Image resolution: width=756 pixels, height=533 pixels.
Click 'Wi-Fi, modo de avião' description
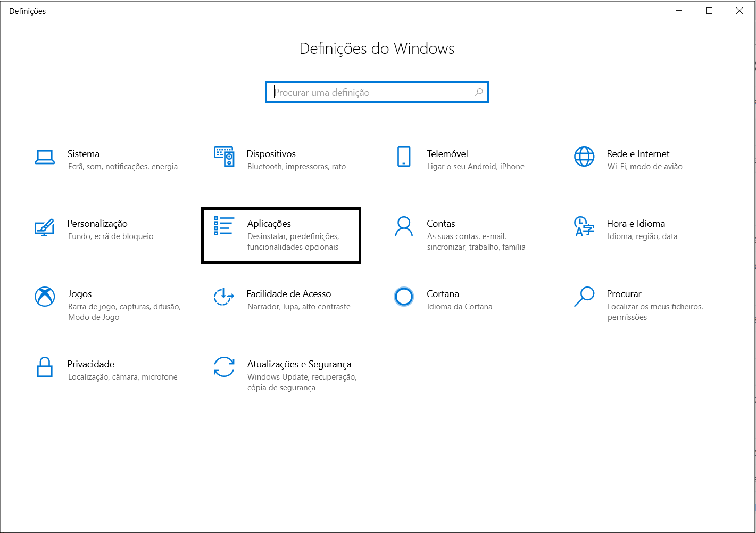[x=645, y=167]
